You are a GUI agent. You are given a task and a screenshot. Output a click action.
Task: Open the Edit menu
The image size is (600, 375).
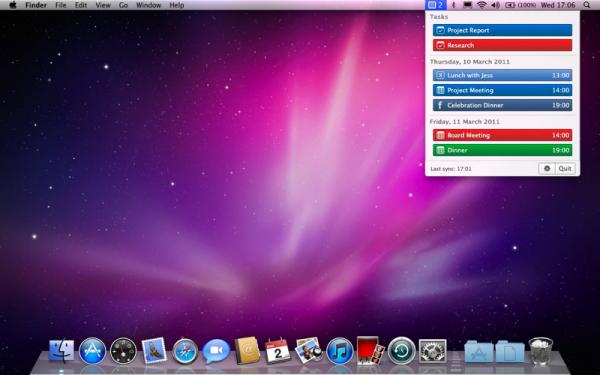81,5
